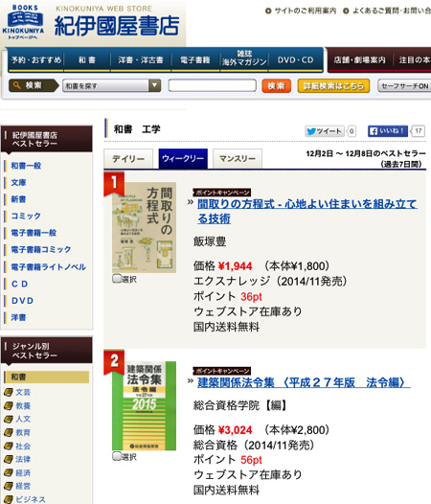Switch to マンスリー ranking tab
431x504 pixels.
tap(238, 158)
